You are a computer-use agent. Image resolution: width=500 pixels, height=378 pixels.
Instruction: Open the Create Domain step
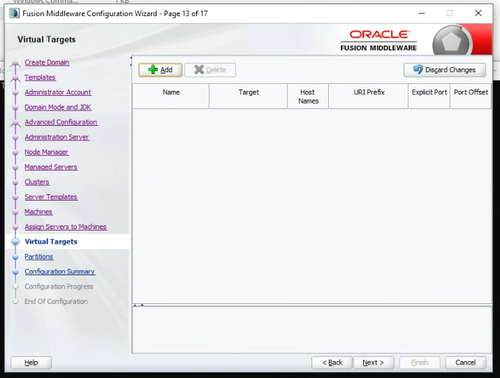47,62
